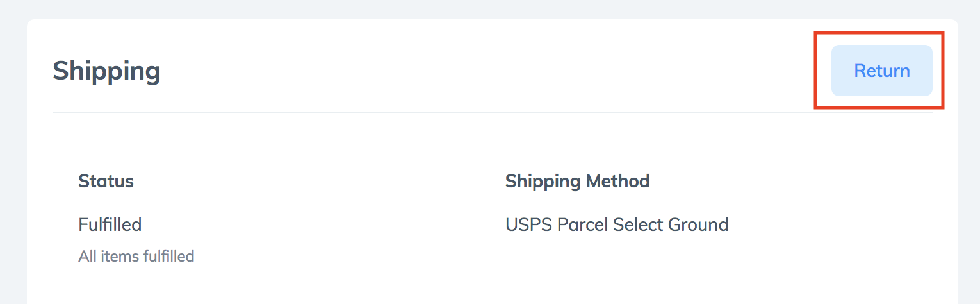The image size is (980, 304).
Task: Select 'USPS Parcel Select Ground' text
Action: 617,225
